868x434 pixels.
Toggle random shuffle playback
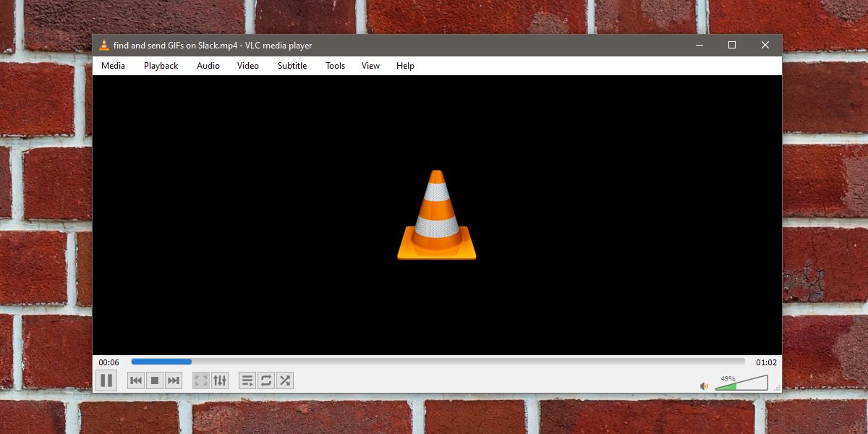pos(285,380)
